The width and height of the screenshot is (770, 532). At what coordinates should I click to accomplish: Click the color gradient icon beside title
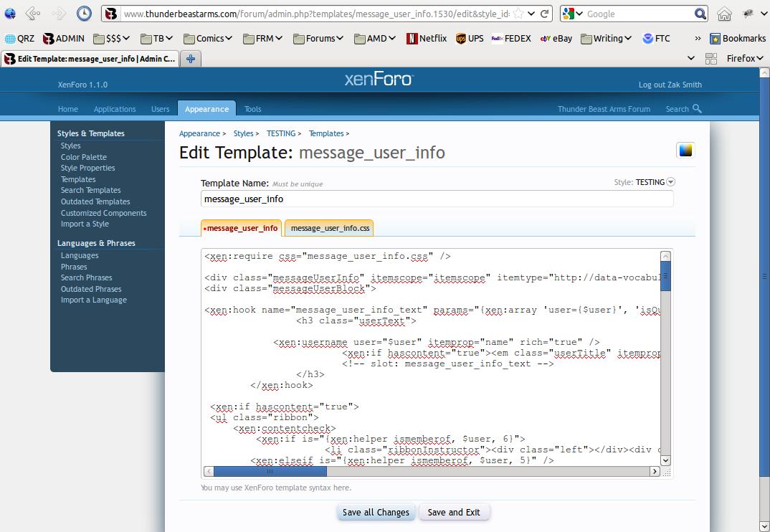click(685, 150)
